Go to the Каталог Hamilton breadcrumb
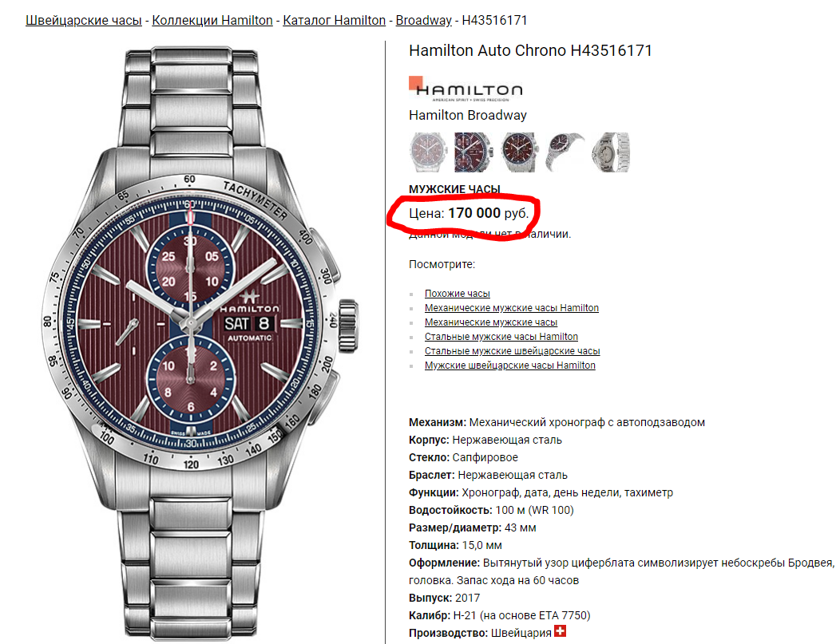The width and height of the screenshot is (836, 644). [x=334, y=20]
